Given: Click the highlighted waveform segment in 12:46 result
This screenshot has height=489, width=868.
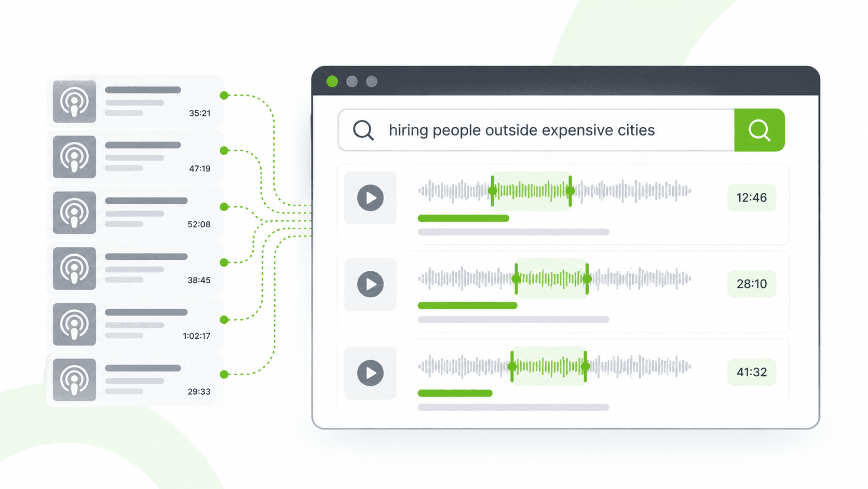Looking at the screenshot, I should click(x=531, y=191).
